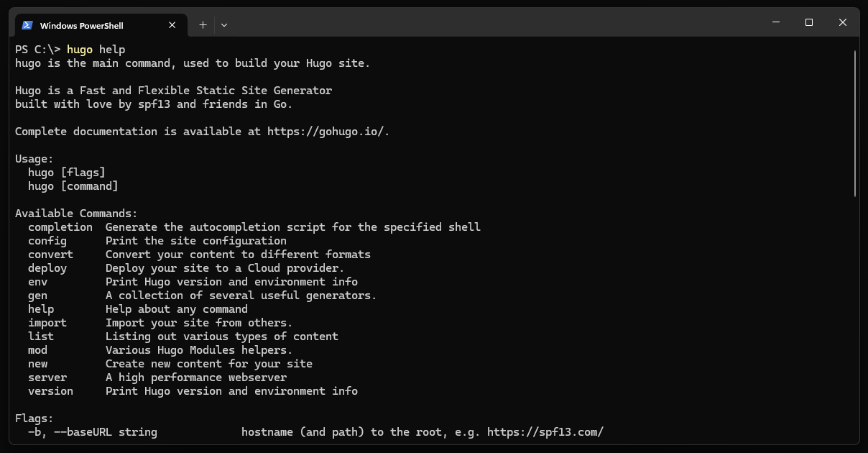
Task: Click the Usage heading line
Action: [x=34, y=159]
